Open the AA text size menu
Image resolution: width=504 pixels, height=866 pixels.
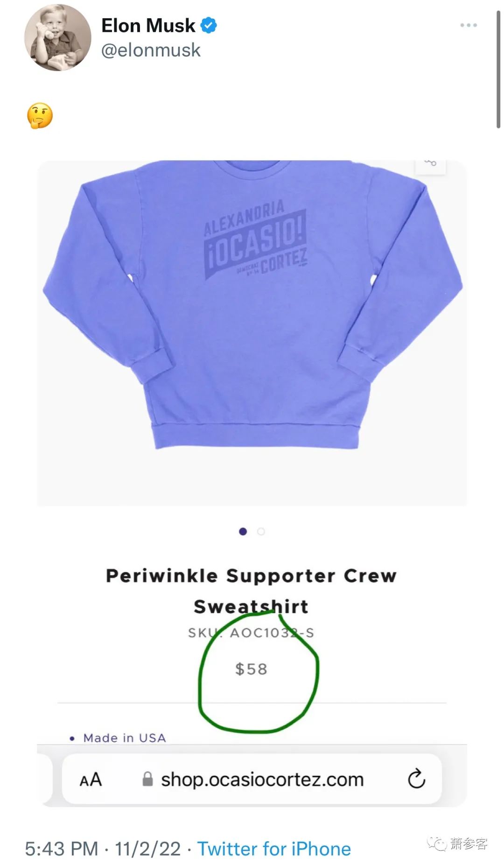(x=91, y=779)
